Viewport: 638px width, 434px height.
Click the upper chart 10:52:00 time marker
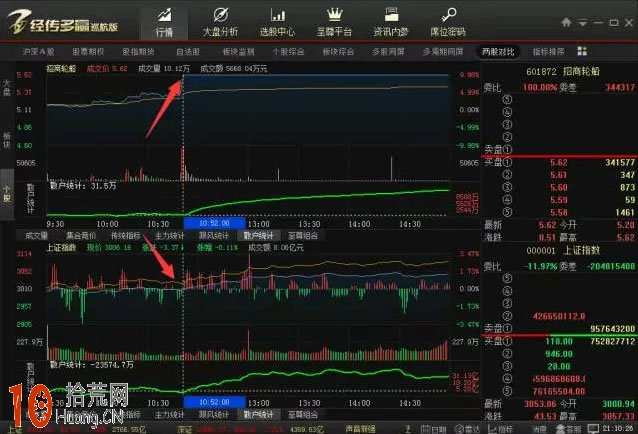click(x=214, y=223)
